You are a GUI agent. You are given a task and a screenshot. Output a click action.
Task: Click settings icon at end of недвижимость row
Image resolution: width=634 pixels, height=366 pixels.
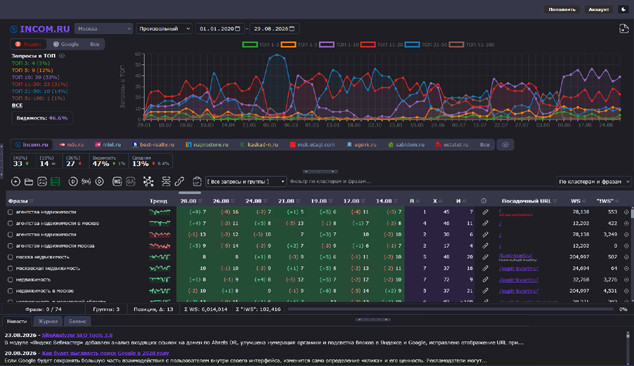pos(626,279)
